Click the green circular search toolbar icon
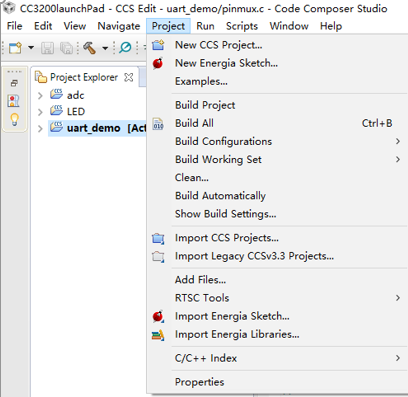The height and width of the screenshot is (397, 408). 125,47
